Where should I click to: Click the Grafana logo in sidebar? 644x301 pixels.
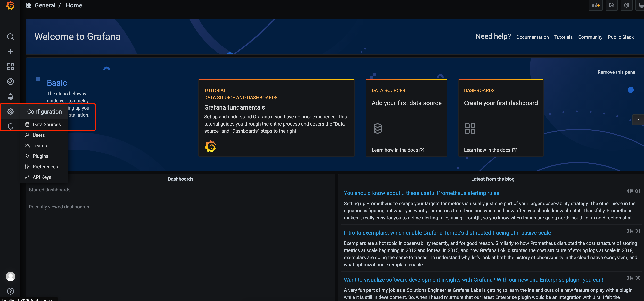pos(10,5)
